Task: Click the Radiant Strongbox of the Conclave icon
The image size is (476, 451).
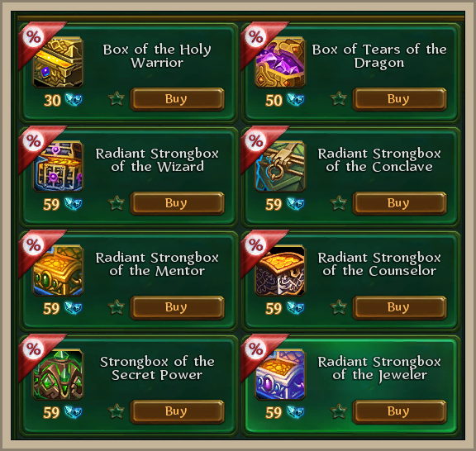Action: (280, 167)
